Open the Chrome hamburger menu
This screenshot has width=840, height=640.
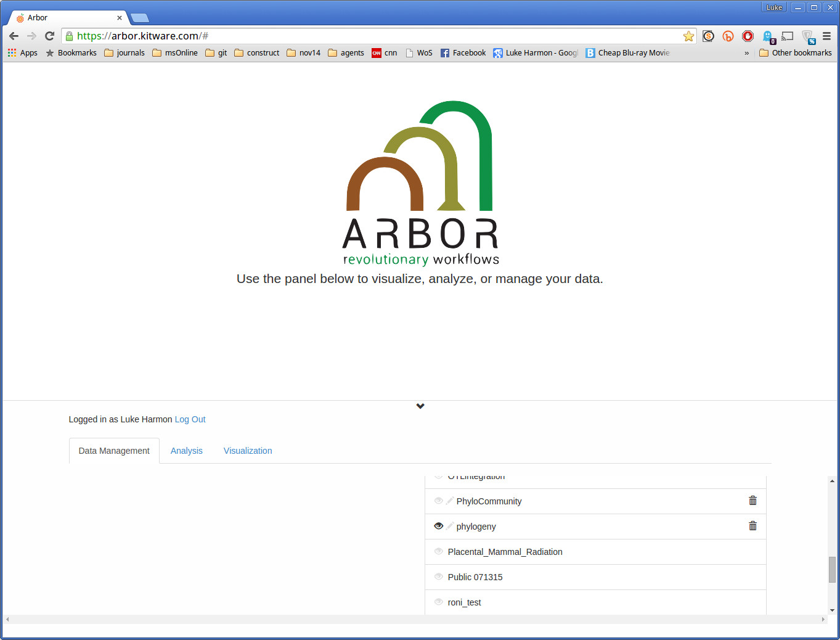(x=827, y=36)
